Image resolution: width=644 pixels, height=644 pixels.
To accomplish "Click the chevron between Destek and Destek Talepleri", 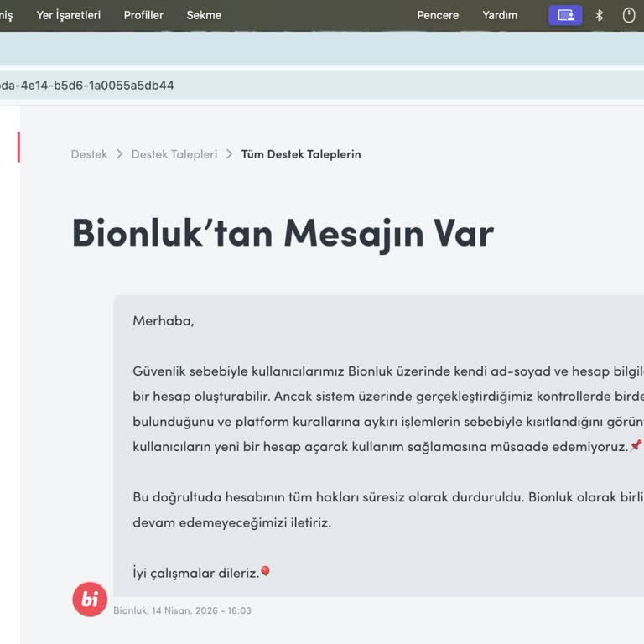I will click(119, 154).
